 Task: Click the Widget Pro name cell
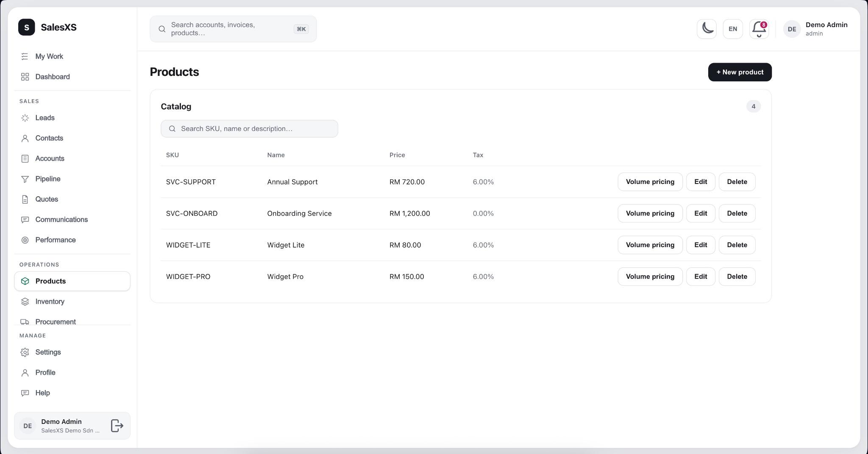click(x=285, y=276)
